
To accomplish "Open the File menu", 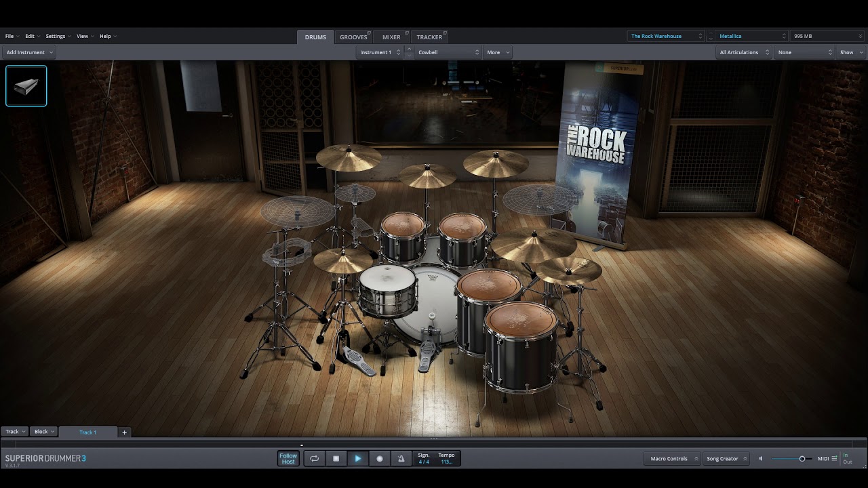I will 12,36.
